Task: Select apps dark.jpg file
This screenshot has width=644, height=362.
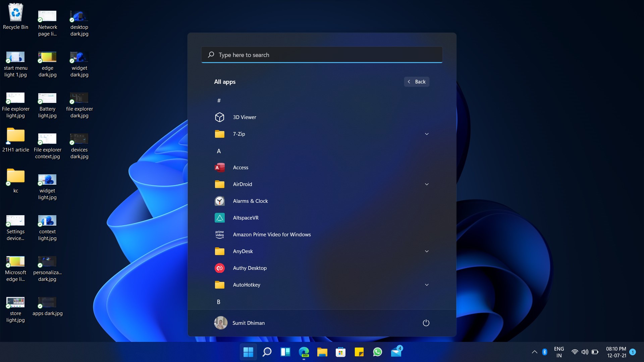Action: (47, 306)
